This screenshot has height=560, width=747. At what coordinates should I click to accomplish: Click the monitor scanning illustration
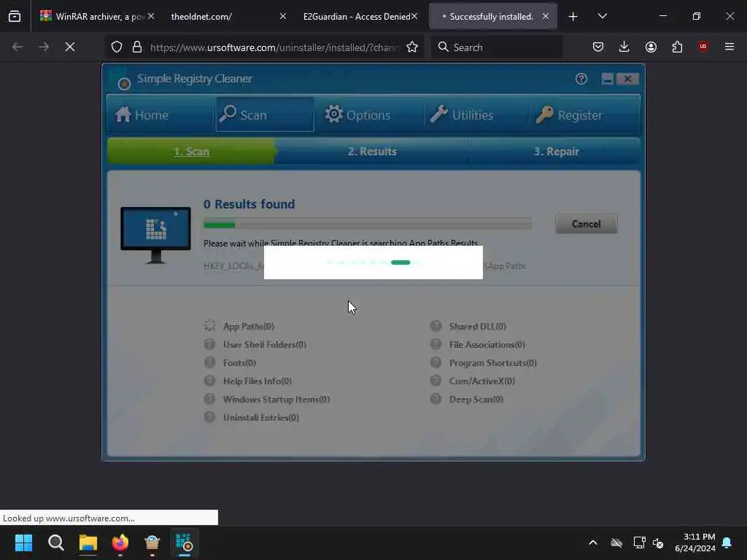click(155, 236)
